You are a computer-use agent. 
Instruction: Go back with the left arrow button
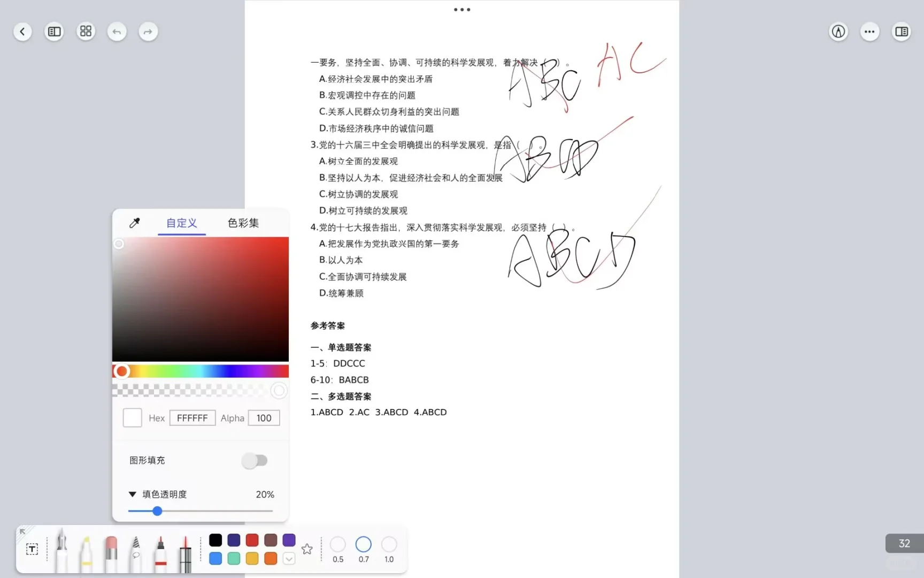pos(22,31)
